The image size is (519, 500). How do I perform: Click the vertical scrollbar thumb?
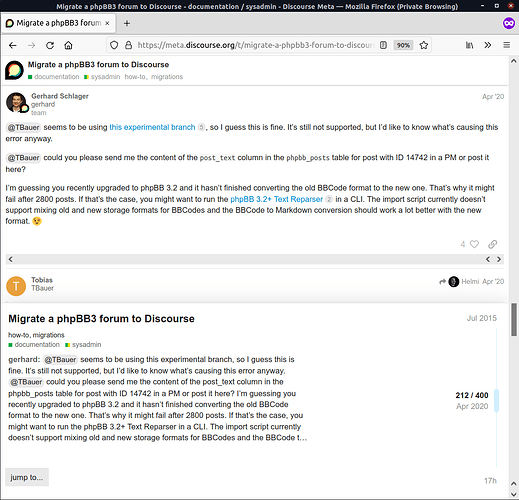514,320
